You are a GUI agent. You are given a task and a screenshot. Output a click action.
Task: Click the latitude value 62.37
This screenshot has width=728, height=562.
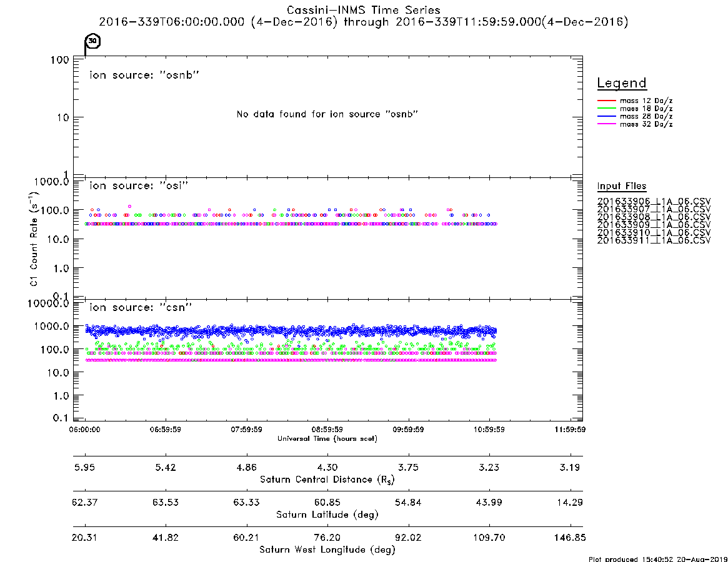84,503
